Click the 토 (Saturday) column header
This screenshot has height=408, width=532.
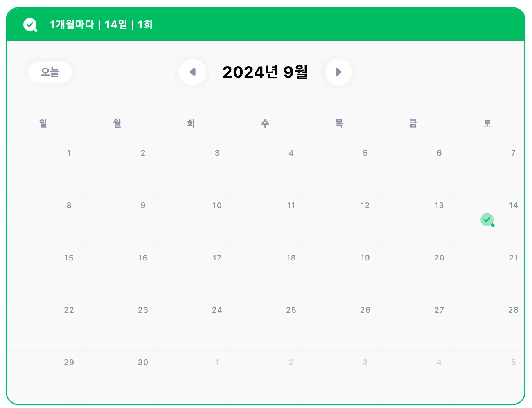[x=487, y=123]
